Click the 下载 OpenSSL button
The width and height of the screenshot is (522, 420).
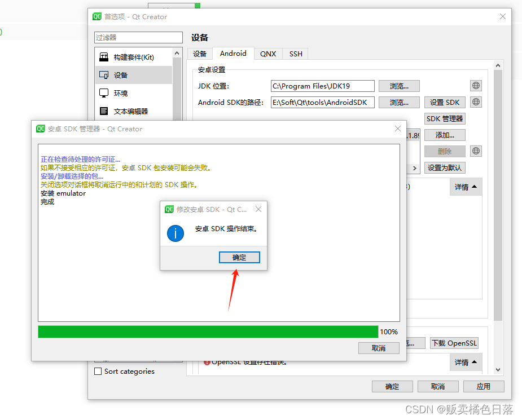click(x=454, y=343)
